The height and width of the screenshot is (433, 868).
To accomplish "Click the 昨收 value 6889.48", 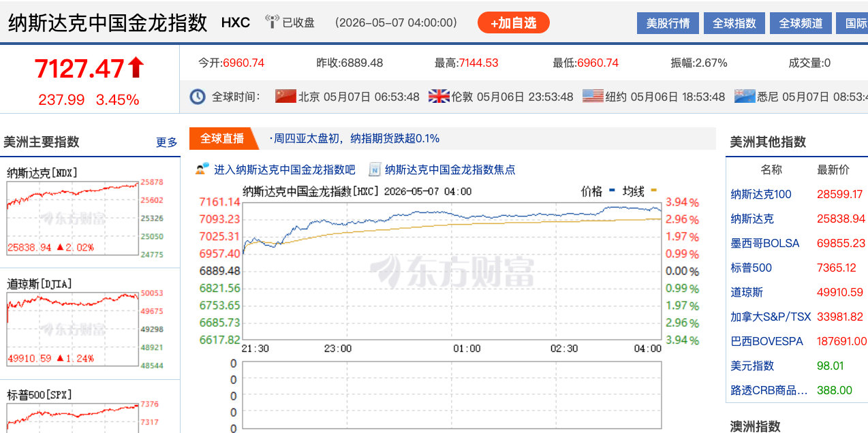I will pos(362,63).
